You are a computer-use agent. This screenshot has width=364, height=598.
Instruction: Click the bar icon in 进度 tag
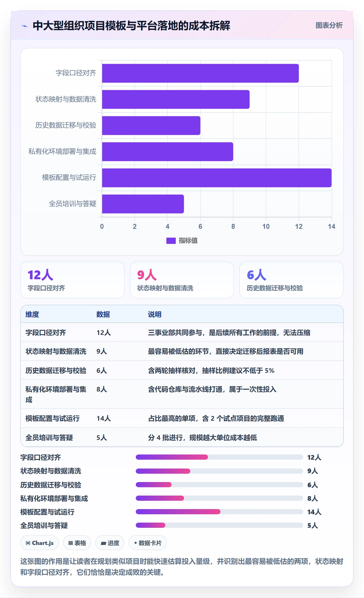pos(103,543)
